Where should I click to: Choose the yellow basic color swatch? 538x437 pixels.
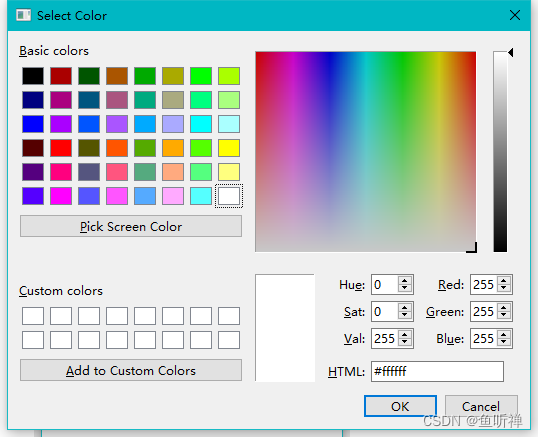click(229, 148)
